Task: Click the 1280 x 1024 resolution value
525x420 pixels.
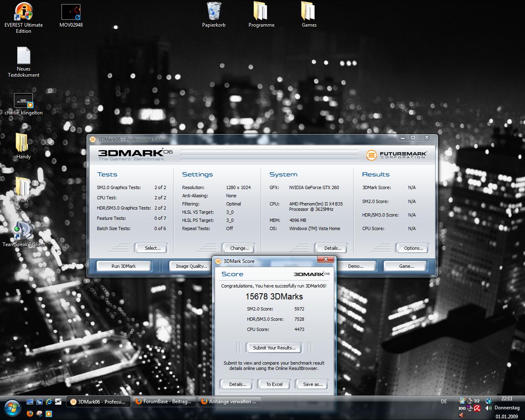Action: (x=238, y=187)
